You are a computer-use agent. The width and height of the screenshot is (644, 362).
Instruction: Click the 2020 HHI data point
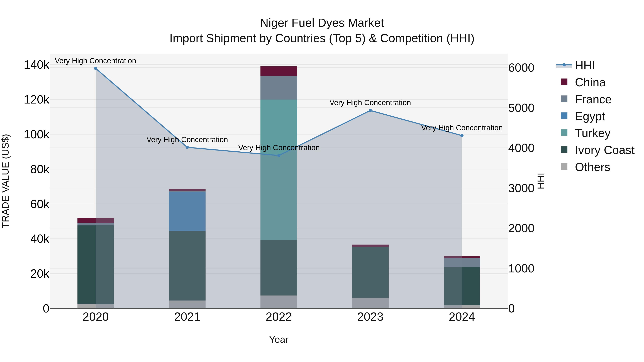point(96,68)
